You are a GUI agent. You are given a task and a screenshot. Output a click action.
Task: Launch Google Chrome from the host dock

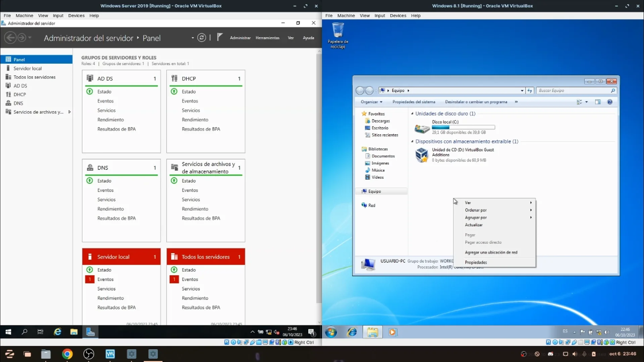pos(67,354)
